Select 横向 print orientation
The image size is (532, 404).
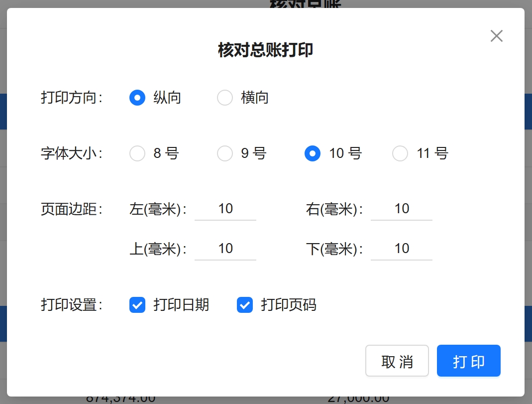pyautogui.click(x=225, y=98)
